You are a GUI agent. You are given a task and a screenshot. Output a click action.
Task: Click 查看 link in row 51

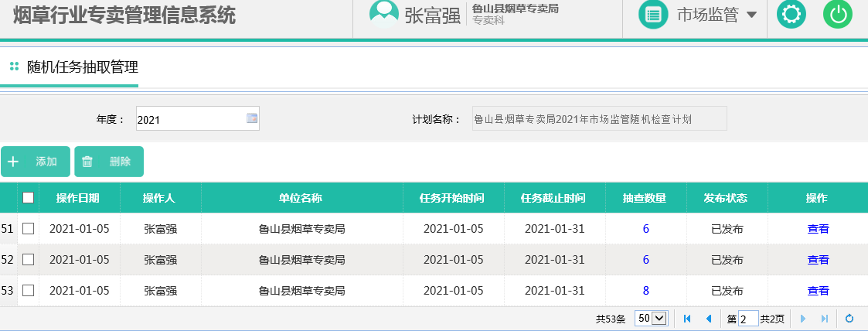819,229
